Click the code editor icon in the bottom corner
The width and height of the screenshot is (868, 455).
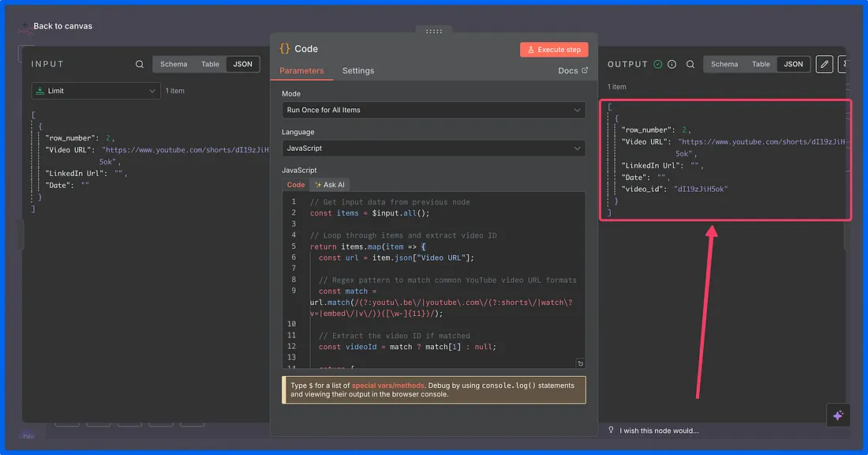tap(581, 363)
